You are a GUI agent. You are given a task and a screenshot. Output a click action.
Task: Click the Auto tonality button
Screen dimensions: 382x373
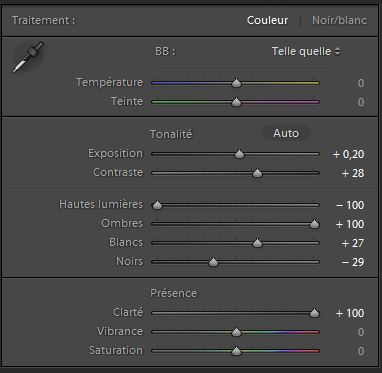point(286,133)
